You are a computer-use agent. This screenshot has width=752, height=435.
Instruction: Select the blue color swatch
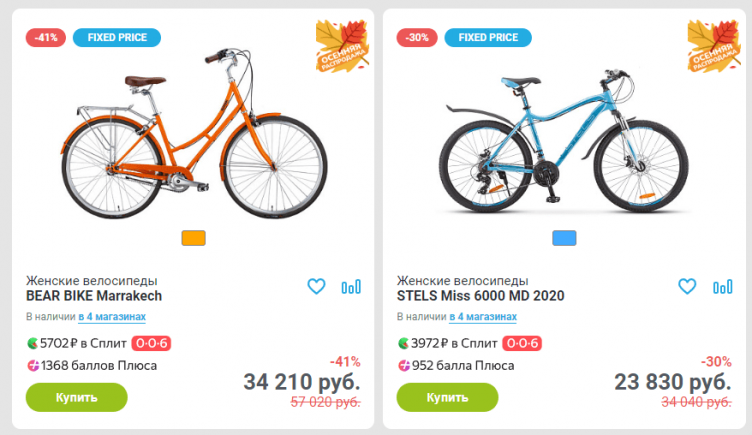coord(565,238)
